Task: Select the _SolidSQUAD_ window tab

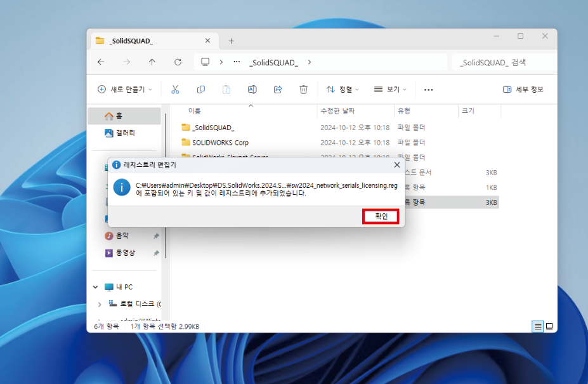Action: pos(154,41)
